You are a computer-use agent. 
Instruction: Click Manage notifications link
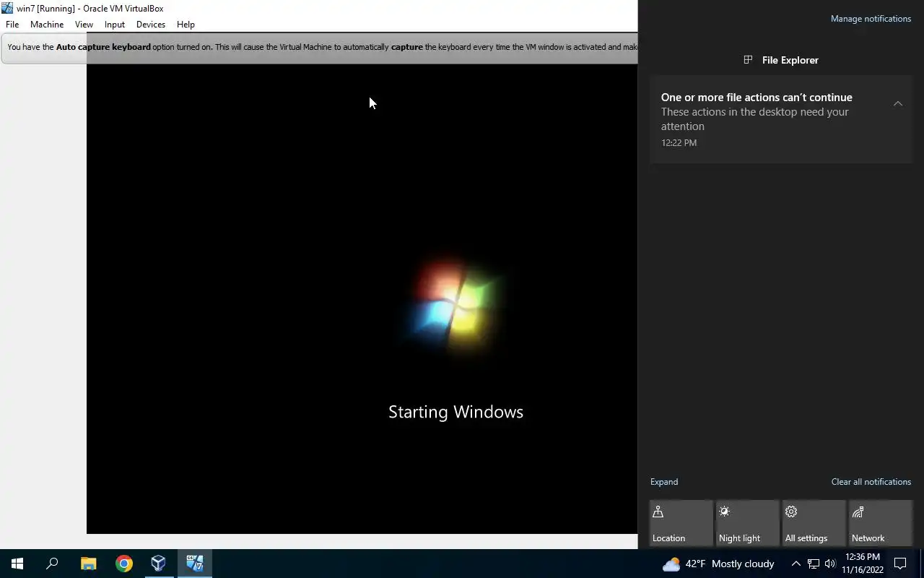click(x=871, y=19)
